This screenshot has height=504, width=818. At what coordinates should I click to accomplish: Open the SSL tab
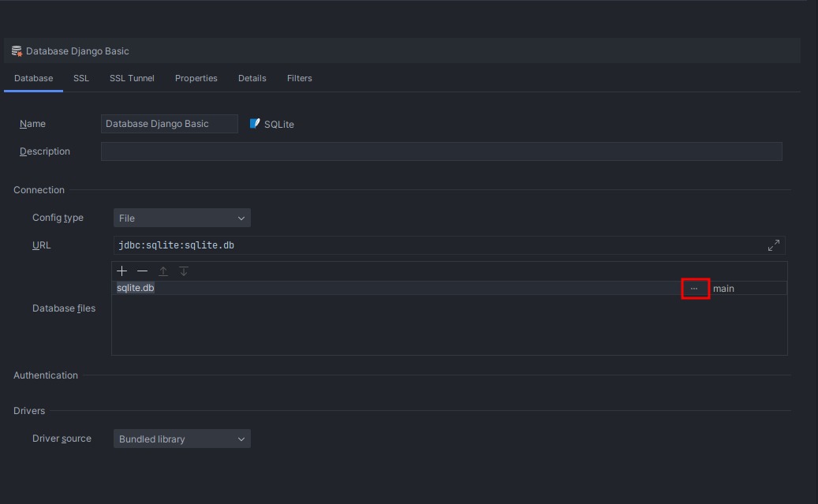(x=81, y=78)
